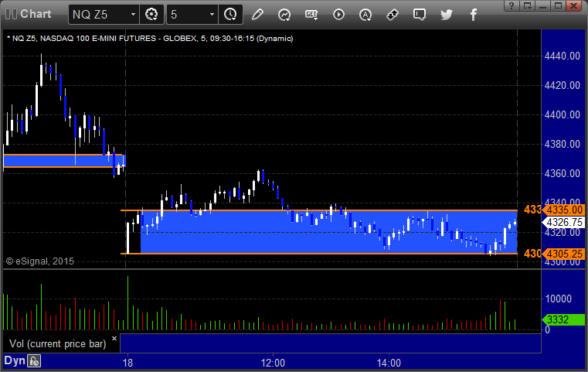Click the help question-mark window button
This screenshot has height=372, width=588.
[x=512, y=5]
